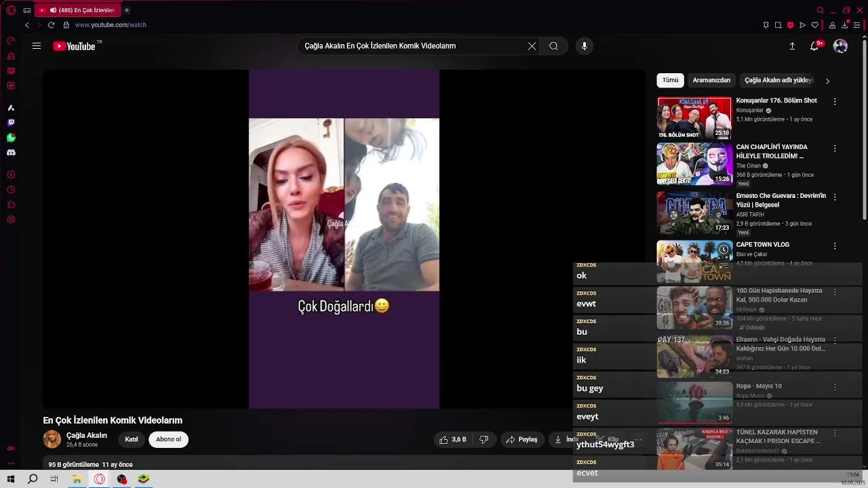Open YouTube notifications bell
868x488 pixels.
[814, 46]
